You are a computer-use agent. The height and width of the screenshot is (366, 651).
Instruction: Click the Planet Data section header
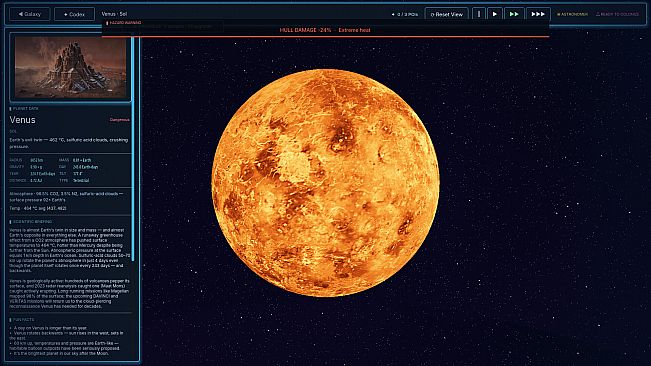pyautogui.click(x=24, y=109)
